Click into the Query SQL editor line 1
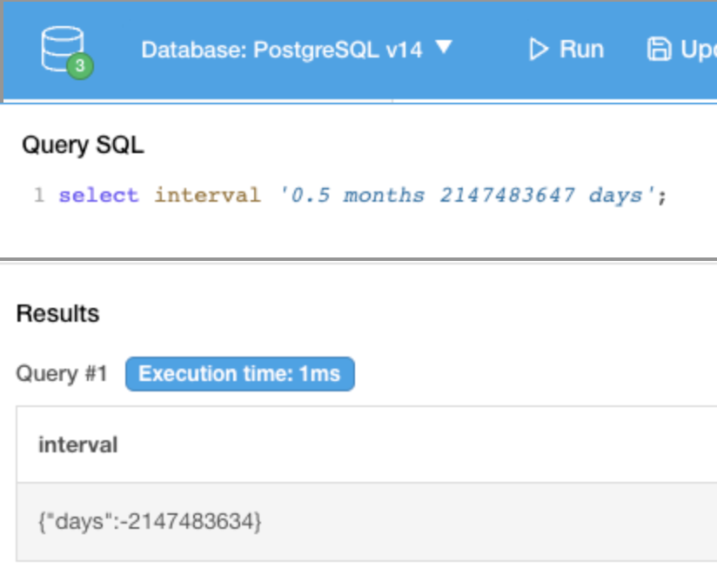The width and height of the screenshot is (717, 588). click(x=363, y=196)
